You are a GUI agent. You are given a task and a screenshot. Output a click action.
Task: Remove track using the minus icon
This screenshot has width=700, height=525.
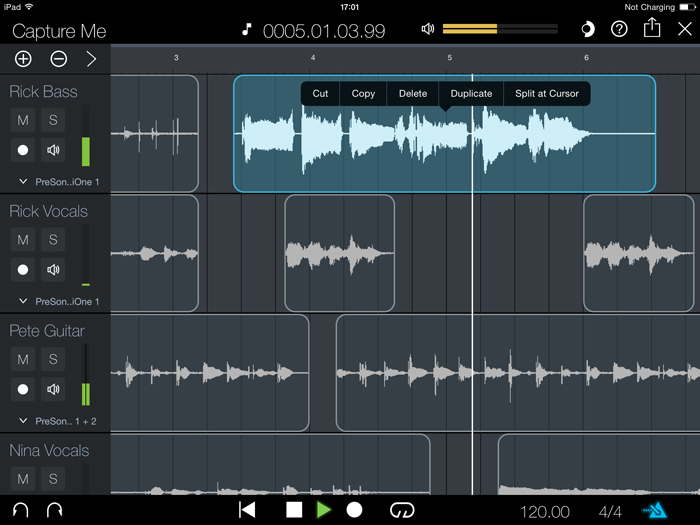58,59
